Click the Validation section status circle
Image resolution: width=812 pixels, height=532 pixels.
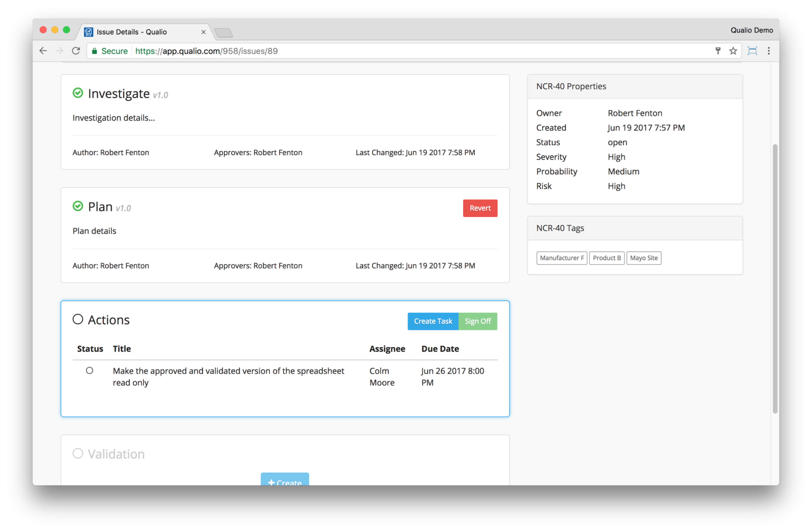(x=78, y=453)
